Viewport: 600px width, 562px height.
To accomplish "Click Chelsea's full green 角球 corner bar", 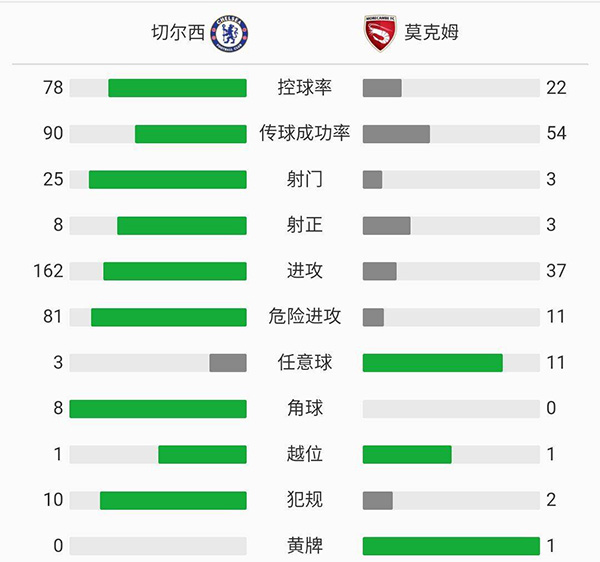I will 157,408.
